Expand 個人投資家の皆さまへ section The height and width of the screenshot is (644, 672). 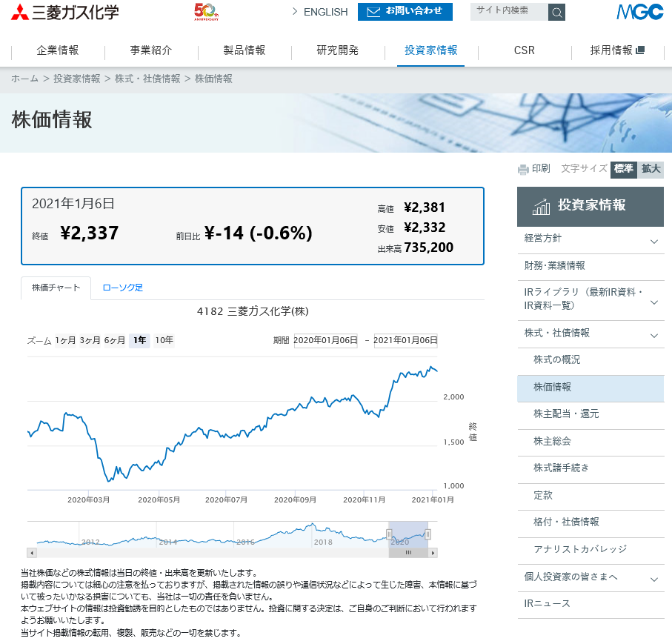pos(654,579)
